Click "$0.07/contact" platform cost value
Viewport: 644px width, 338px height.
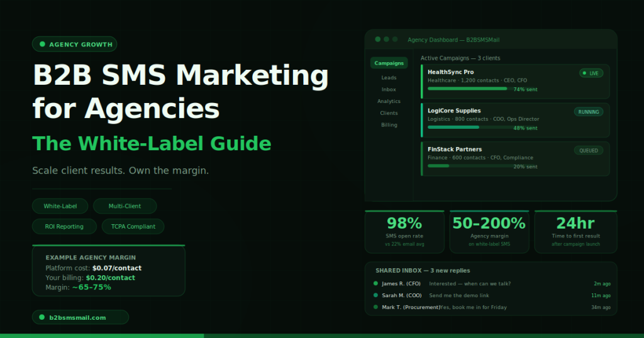[117, 268]
